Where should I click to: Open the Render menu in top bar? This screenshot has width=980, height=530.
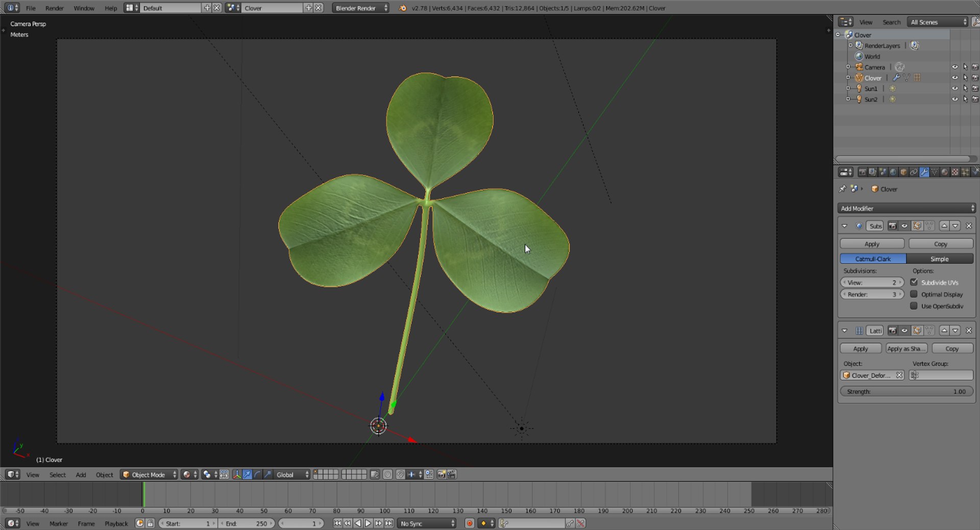coord(55,8)
